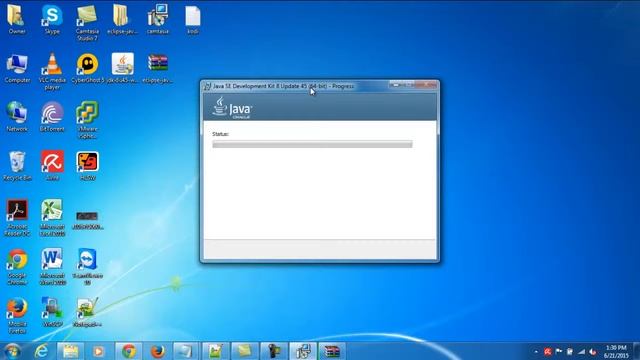Open Action Center flag icon

(559, 351)
